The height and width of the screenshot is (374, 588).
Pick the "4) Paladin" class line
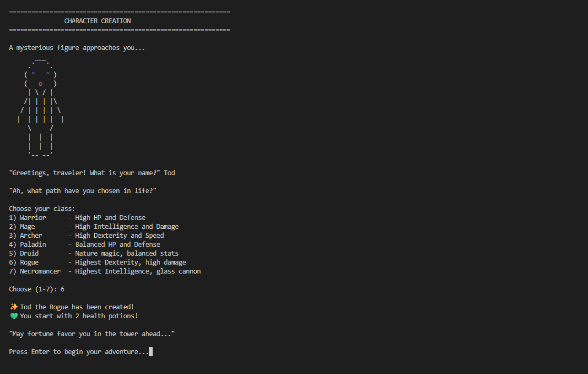coord(27,245)
